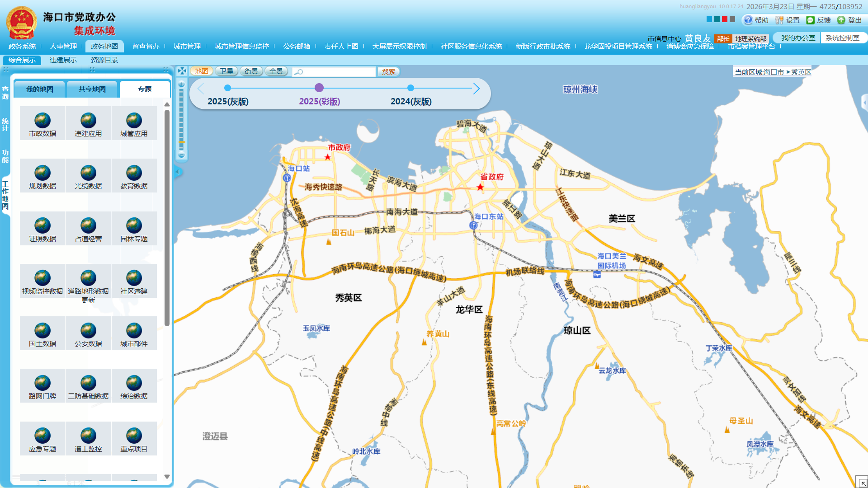868x488 pixels.
Task: Toggle map view to 全景 mode
Action: point(276,71)
